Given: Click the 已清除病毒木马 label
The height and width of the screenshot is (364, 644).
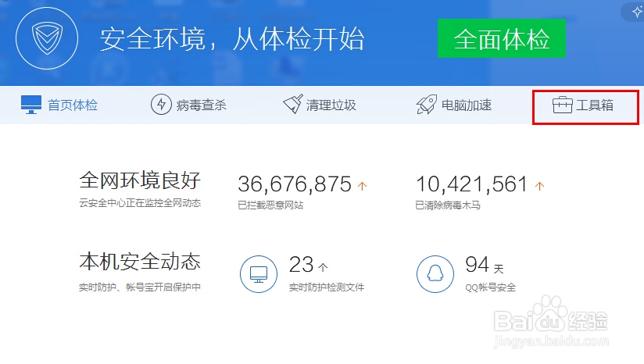Looking at the screenshot, I should [448, 205].
